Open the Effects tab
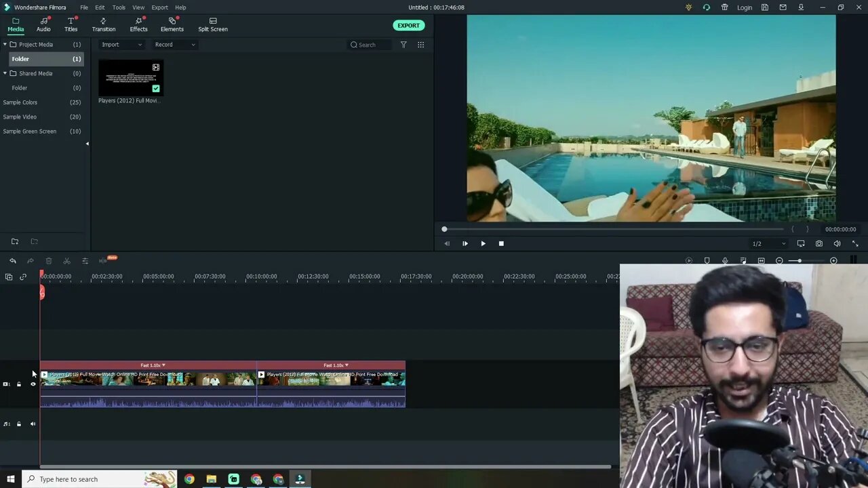 click(x=139, y=25)
